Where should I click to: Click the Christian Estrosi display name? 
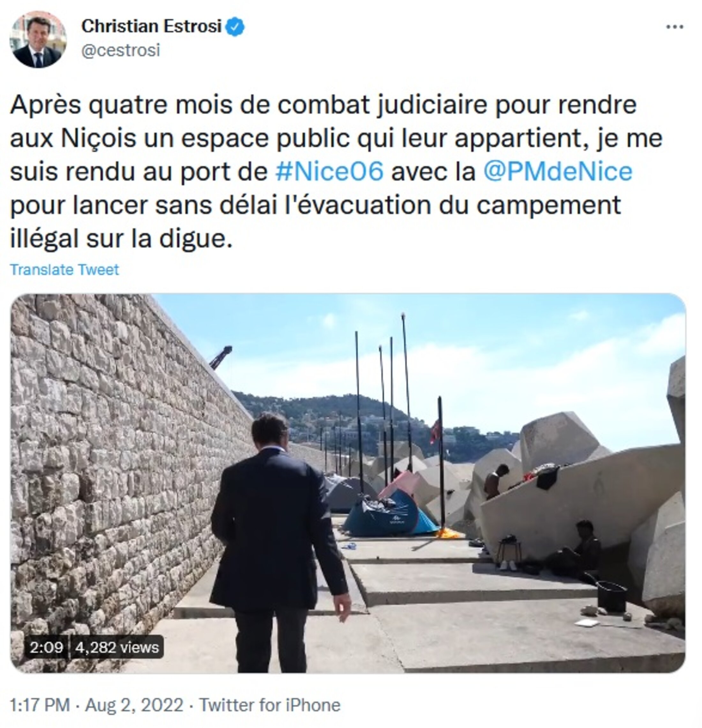pos(152,27)
